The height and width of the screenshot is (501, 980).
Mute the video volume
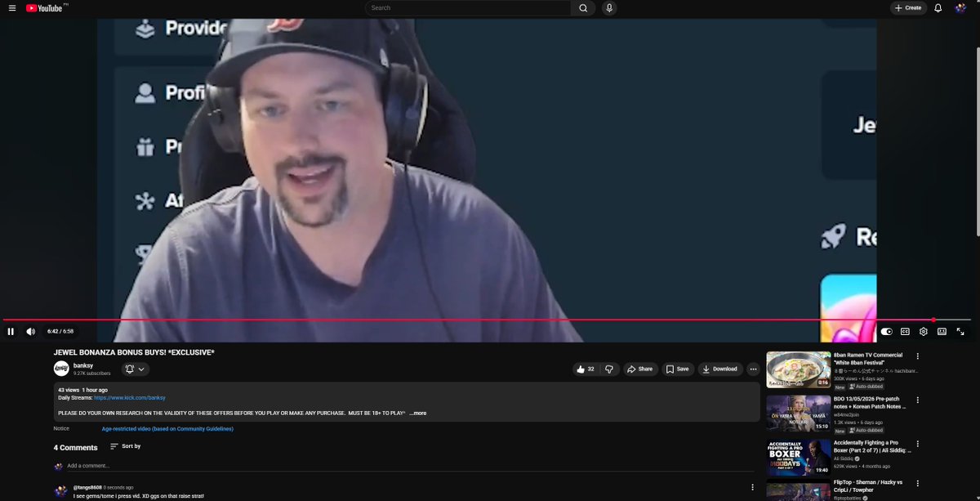(x=31, y=331)
